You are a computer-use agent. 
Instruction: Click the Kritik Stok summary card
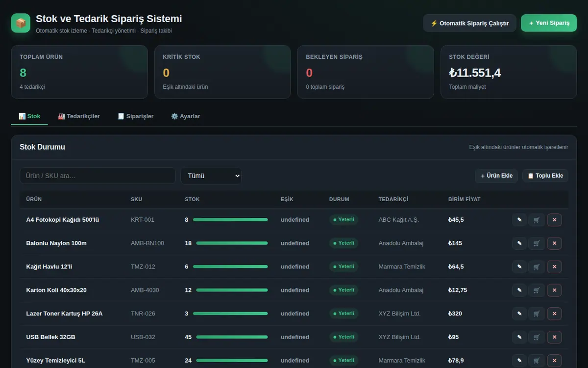tap(222, 72)
